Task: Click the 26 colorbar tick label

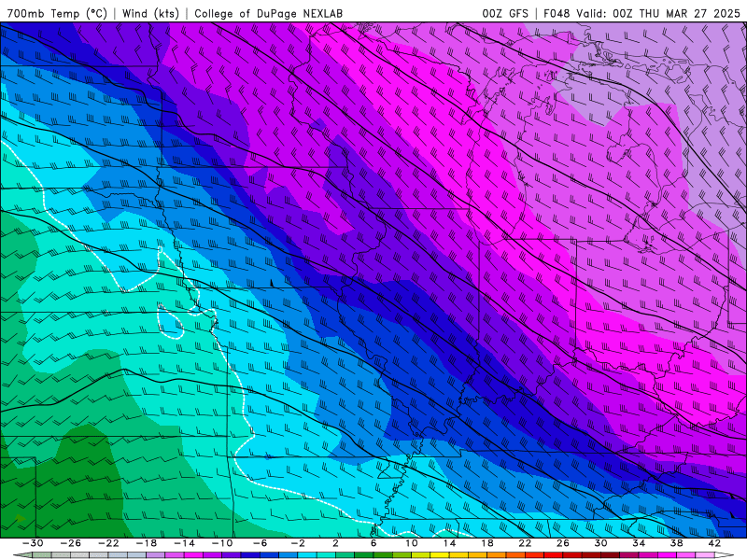Action: (x=563, y=543)
